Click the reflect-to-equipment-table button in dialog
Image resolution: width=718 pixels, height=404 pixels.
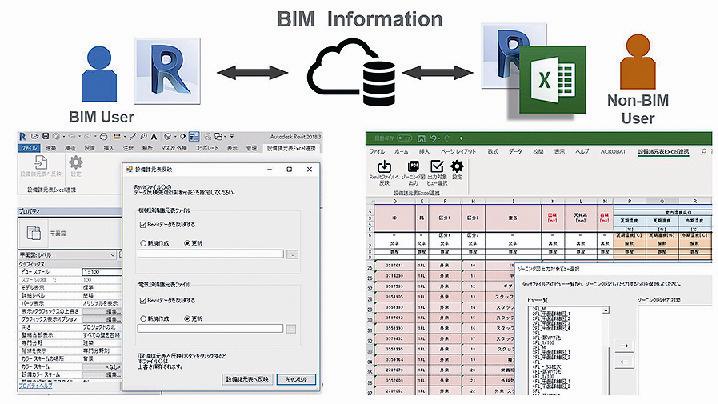pos(247,379)
